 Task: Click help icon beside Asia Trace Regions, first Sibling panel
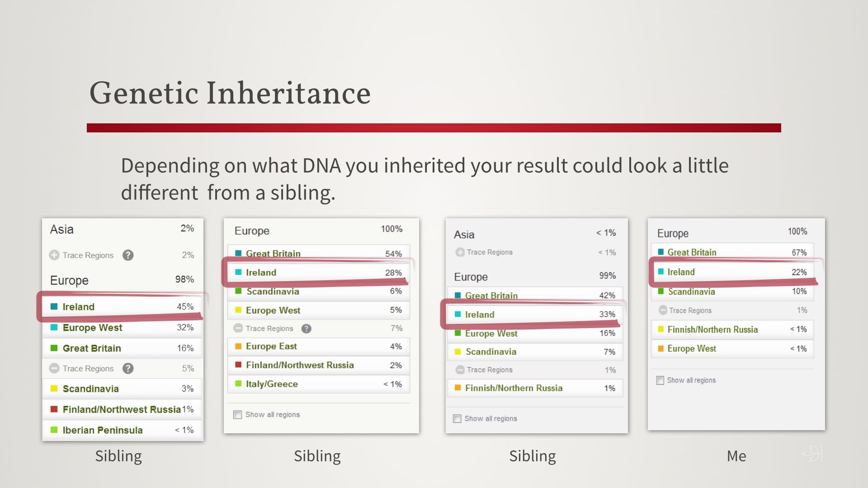tap(128, 255)
